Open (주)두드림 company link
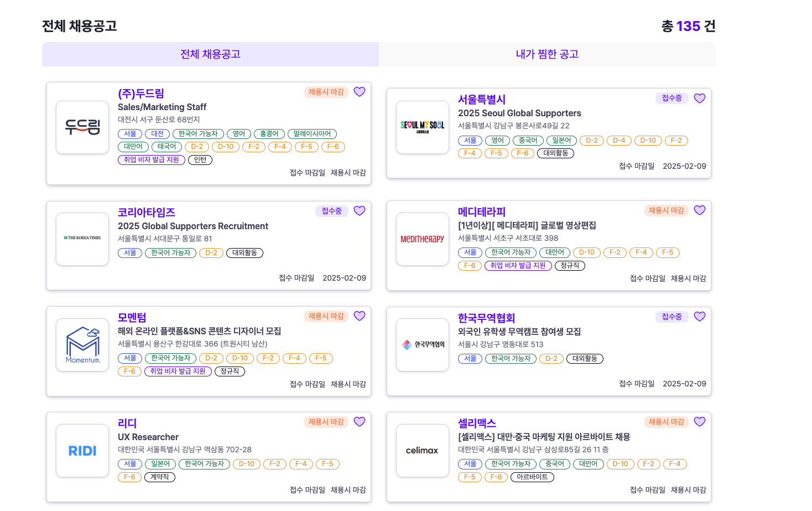812x511 pixels. point(141,94)
